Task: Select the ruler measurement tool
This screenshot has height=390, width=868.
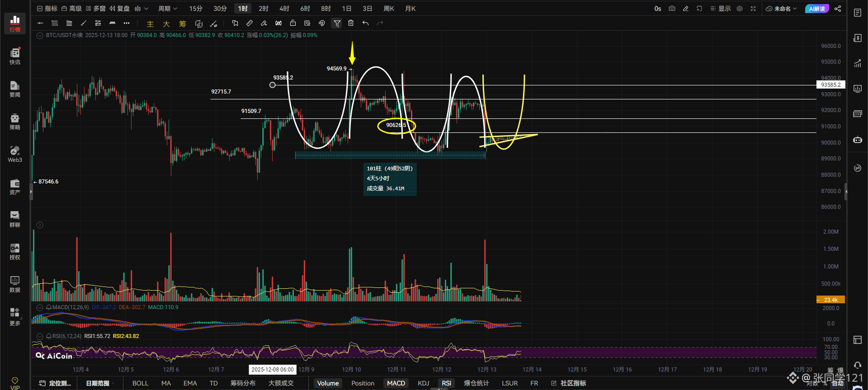Action: [x=250, y=23]
